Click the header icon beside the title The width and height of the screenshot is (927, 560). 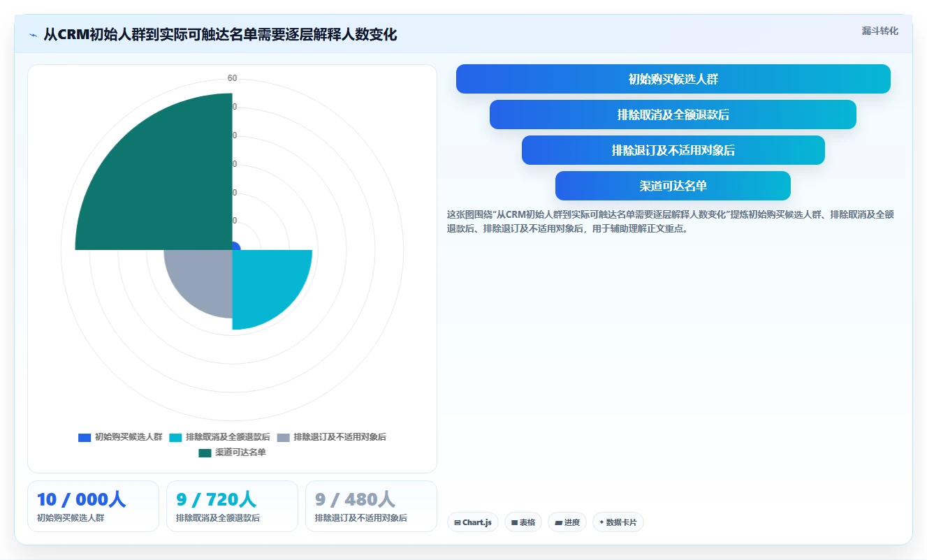pyautogui.click(x=33, y=35)
